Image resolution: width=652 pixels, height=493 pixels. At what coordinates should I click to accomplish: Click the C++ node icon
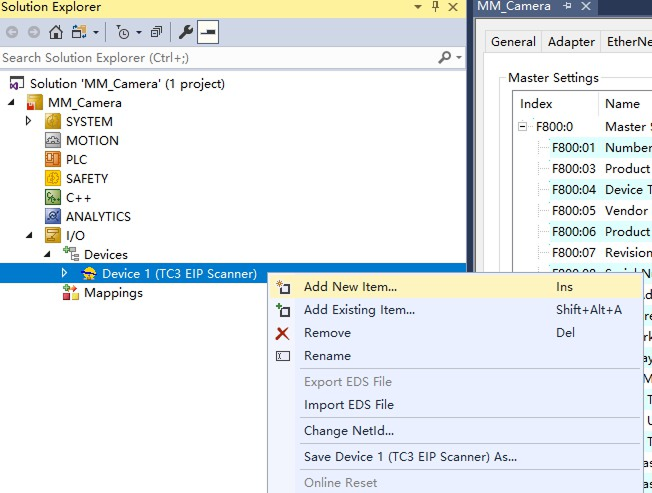pyautogui.click(x=53, y=198)
